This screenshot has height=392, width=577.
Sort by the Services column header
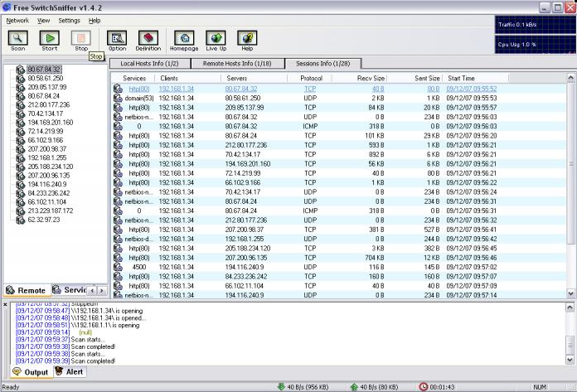134,79
